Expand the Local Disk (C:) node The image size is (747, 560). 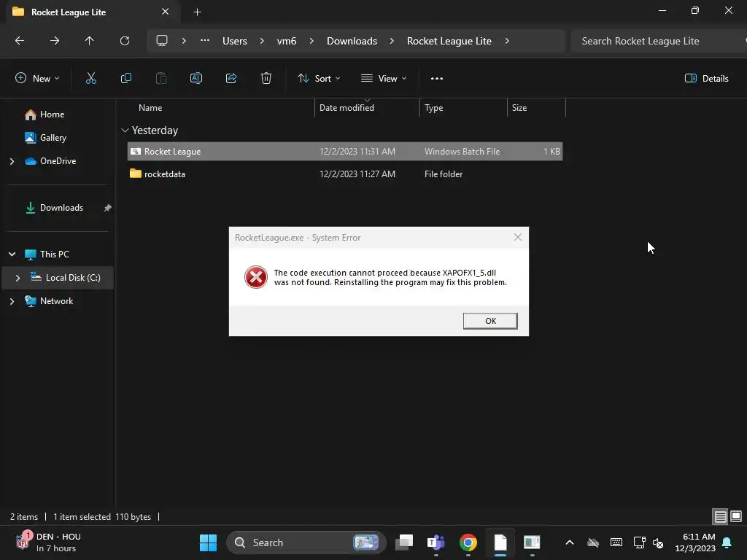coord(18,278)
